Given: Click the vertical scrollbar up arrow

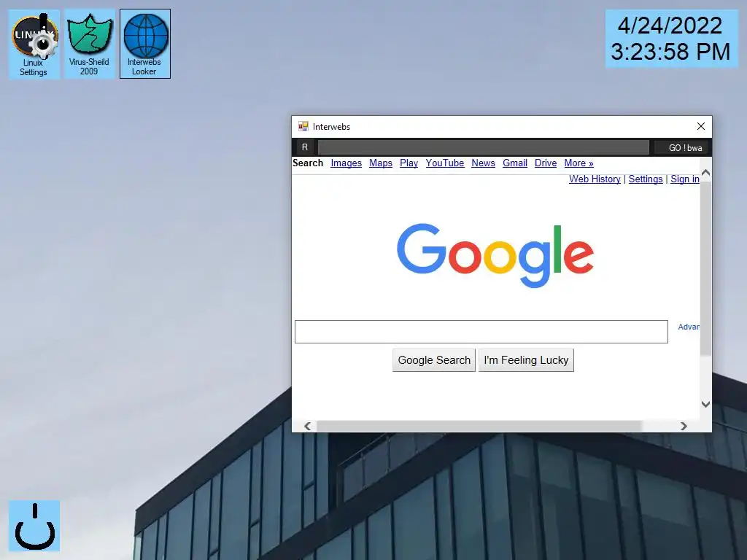Looking at the screenshot, I should (x=705, y=173).
